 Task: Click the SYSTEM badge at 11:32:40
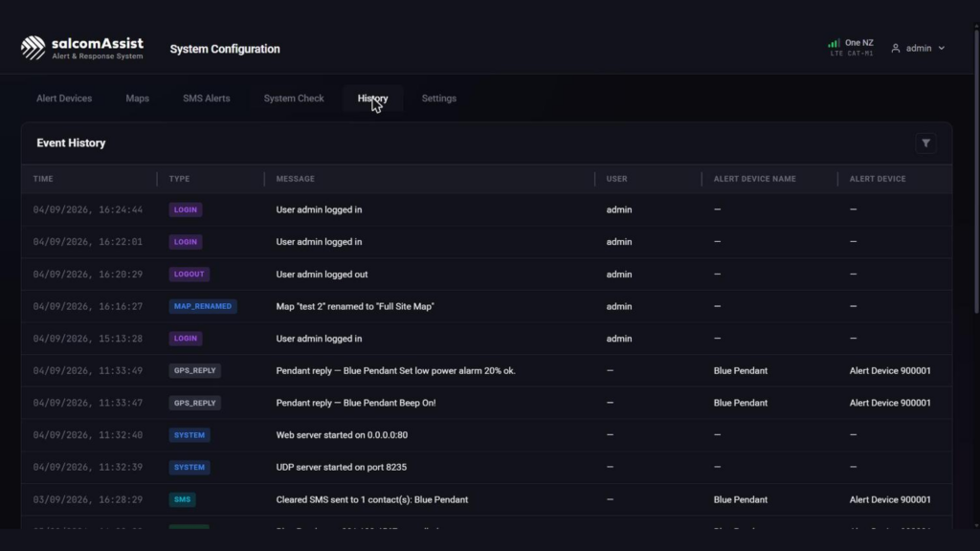pos(189,435)
